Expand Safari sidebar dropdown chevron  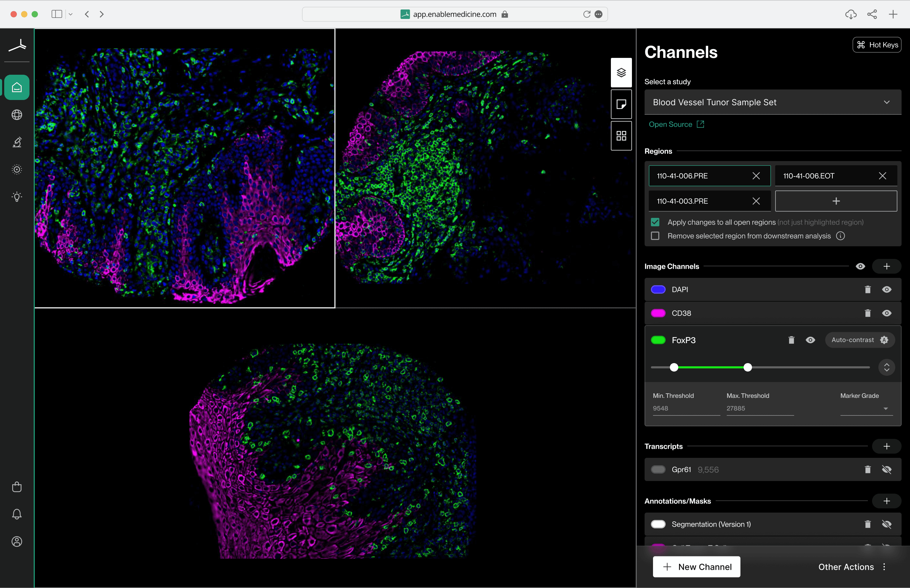coord(71,14)
